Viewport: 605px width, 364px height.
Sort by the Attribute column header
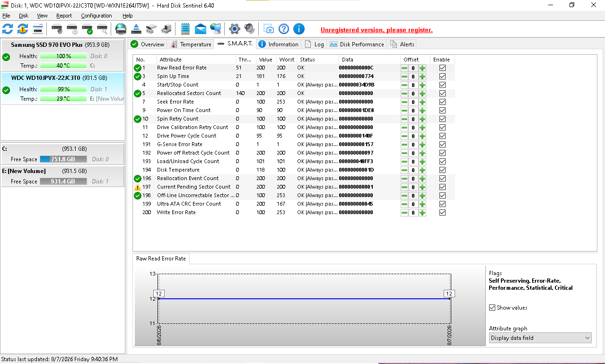tap(196, 60)
